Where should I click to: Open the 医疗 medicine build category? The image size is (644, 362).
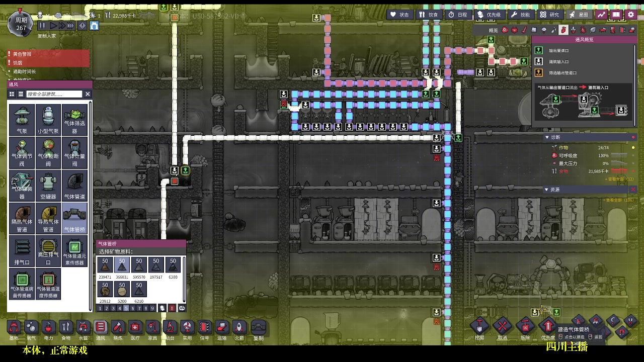(135, 327)
